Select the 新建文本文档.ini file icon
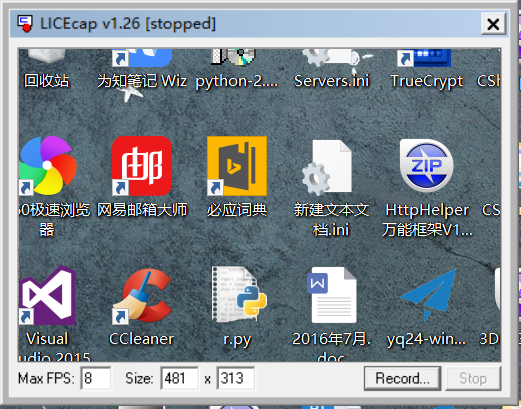The width and height of the screenshot is (521, 409). (327, 167)
